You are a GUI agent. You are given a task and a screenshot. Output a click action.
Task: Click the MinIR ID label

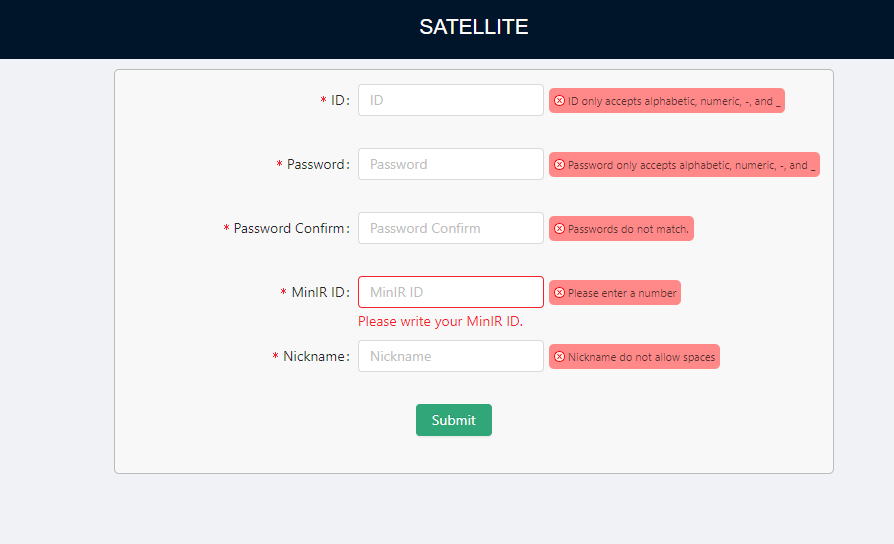click(x=320, y=292)
